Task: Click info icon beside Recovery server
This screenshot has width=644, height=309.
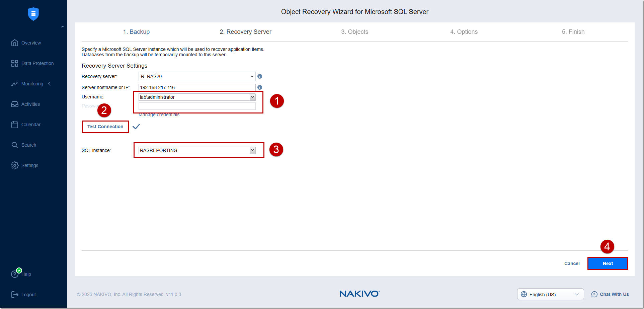Action: coord(260,76)
